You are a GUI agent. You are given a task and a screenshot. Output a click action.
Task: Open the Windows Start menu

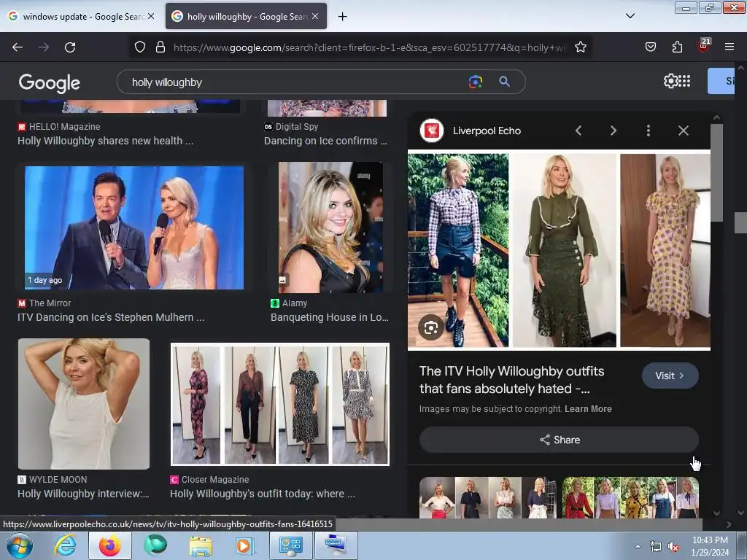coord(19,545)
